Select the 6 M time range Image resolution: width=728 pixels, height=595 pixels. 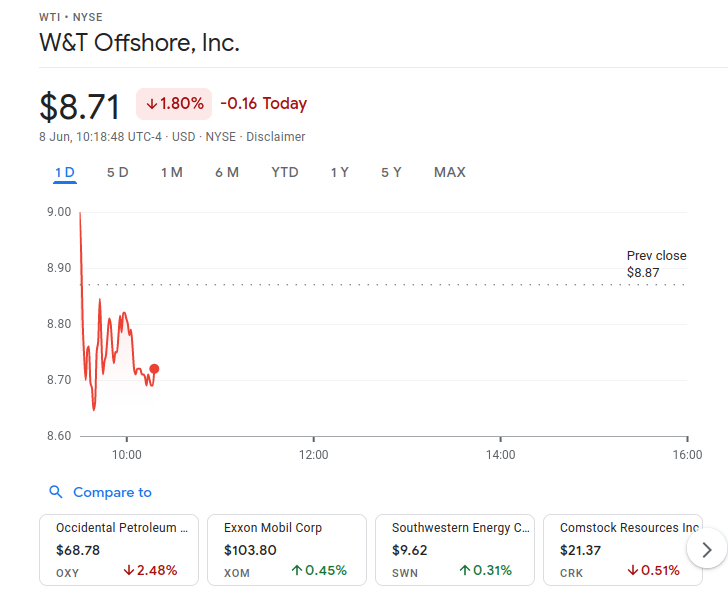[x=227, y=173]
